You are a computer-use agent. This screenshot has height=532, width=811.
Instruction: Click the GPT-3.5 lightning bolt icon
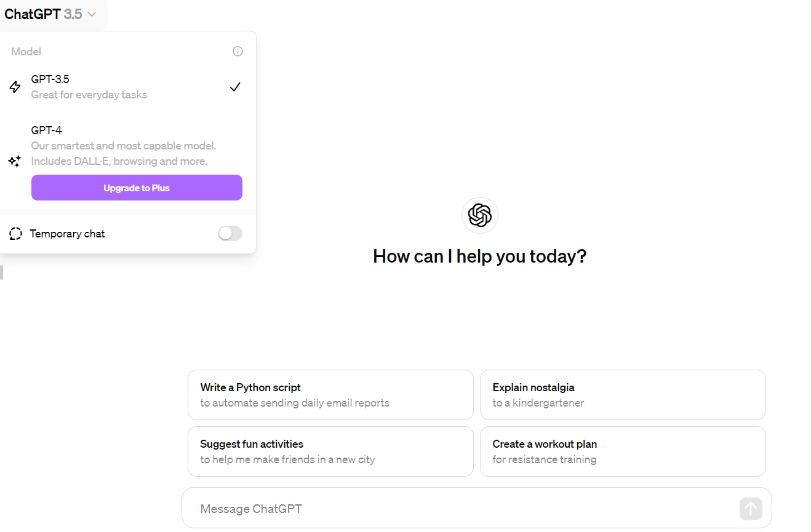click(15, 87)
